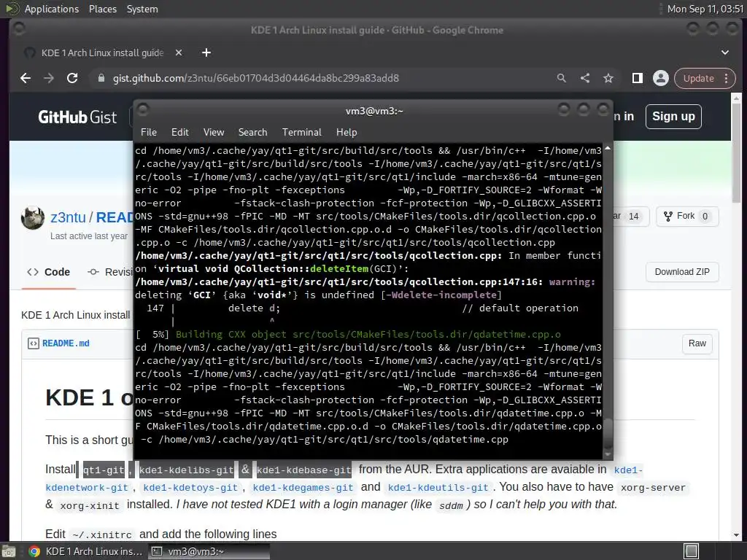The height and width of the screenshot is (560, 747).
Task: Open Chrome three-dot menu
Action: click(x=727, y=78)
